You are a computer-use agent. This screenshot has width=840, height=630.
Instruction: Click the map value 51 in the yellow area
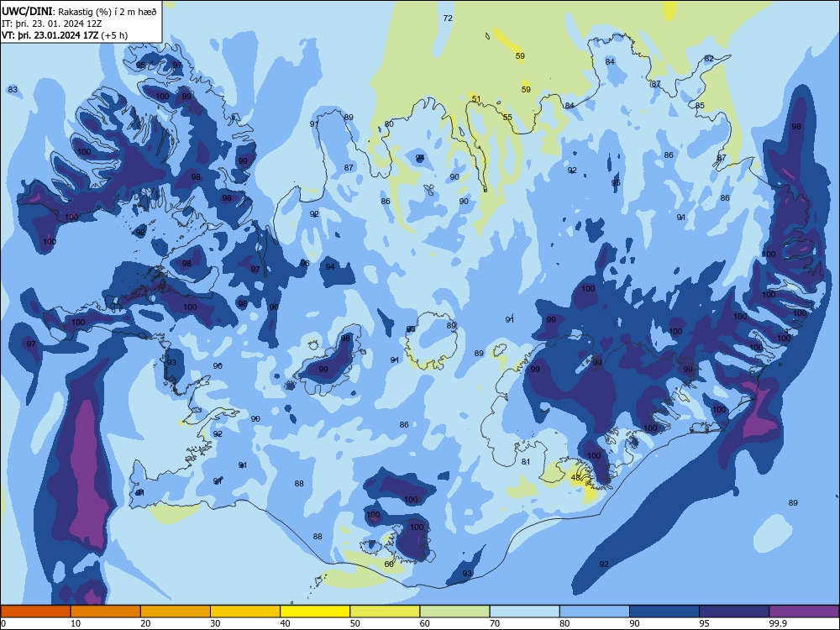[476, 98]
